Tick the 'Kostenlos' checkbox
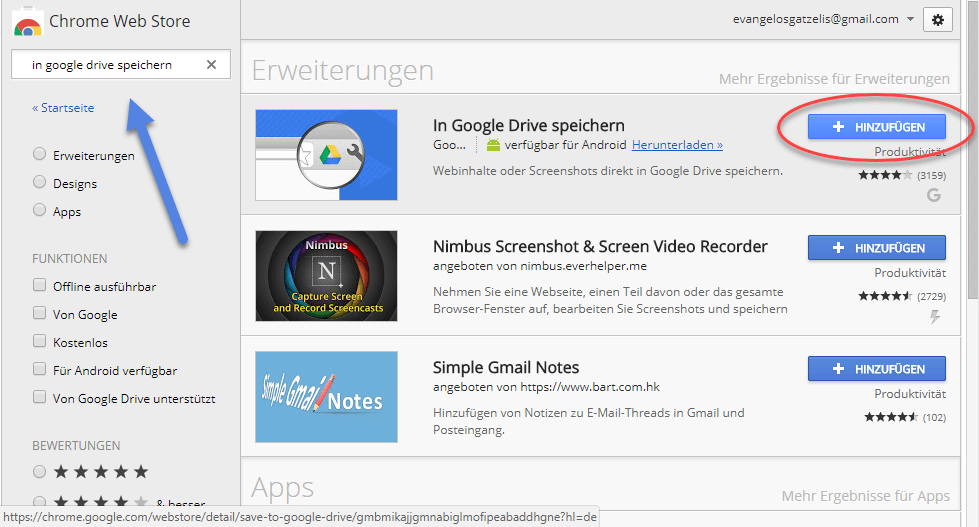Image resolution: width=979 pixels, height=527 pixels. coord(40,342)
